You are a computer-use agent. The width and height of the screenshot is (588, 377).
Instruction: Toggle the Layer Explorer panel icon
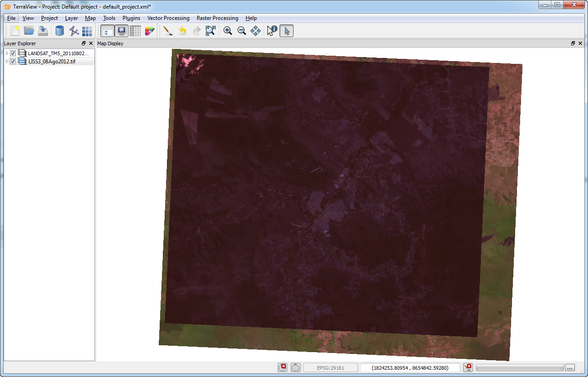pos(107,31)
